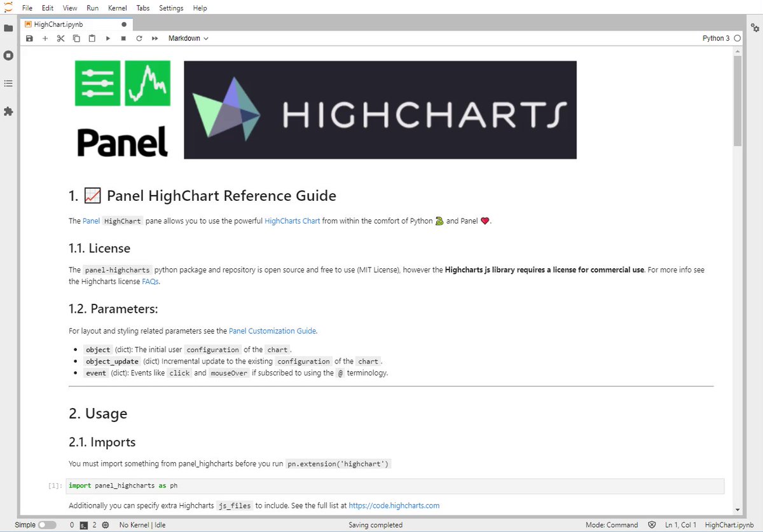
Task: Follow the Panel Customization Guide link
Action: (x=272, y=331)
